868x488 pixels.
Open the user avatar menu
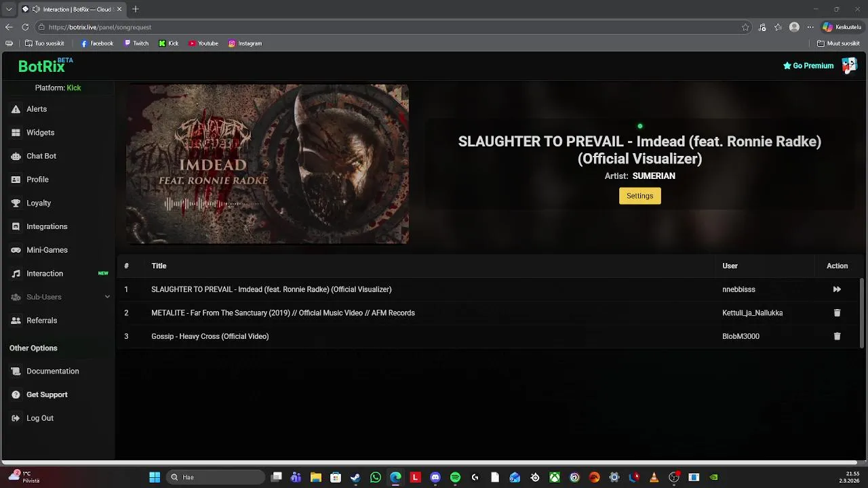pos(849,65)
